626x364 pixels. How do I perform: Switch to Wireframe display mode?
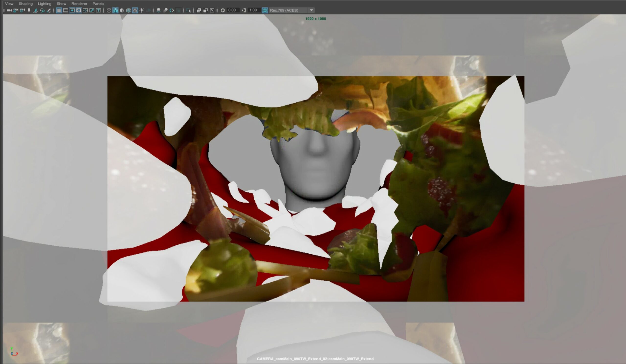[109, 10]
